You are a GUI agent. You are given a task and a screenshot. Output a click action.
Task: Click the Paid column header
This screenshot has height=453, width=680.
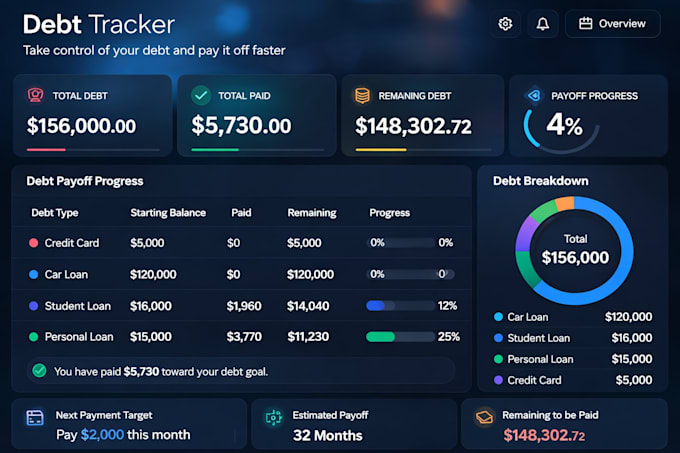tap(241, 213)
